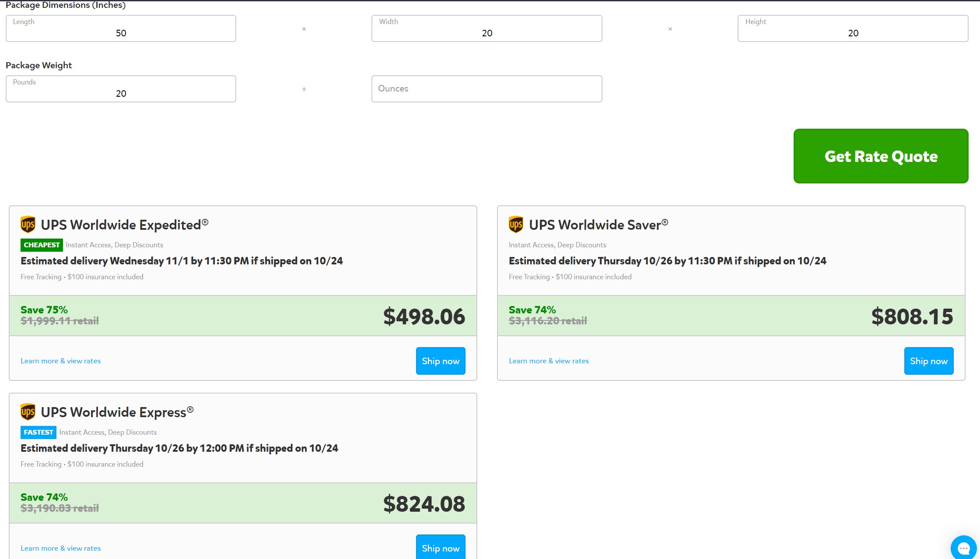The image size is (980, 559).
Task: Click the $808.15 price
Action: (x=912, y=316)
